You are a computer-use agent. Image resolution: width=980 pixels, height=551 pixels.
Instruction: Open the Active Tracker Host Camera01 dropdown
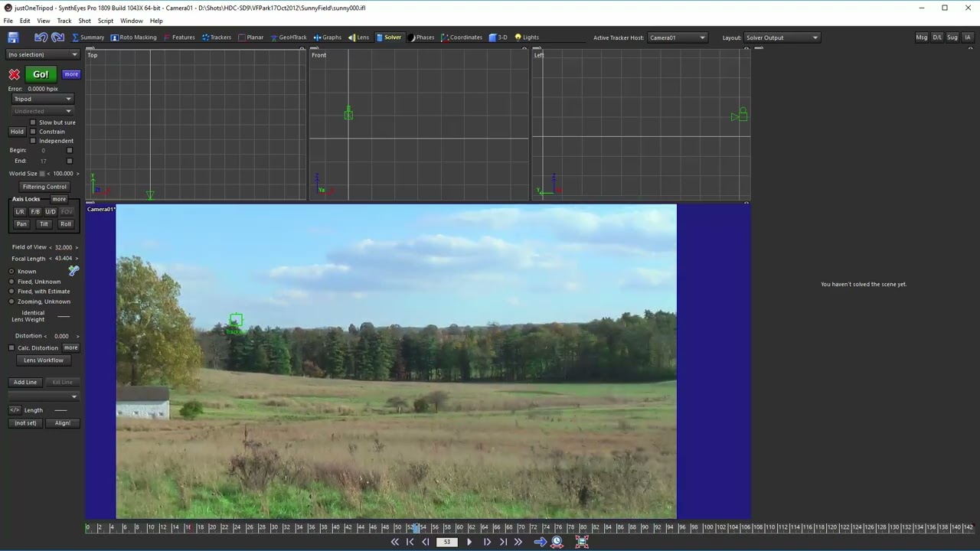pyautogui.click(x=677, y=37)
